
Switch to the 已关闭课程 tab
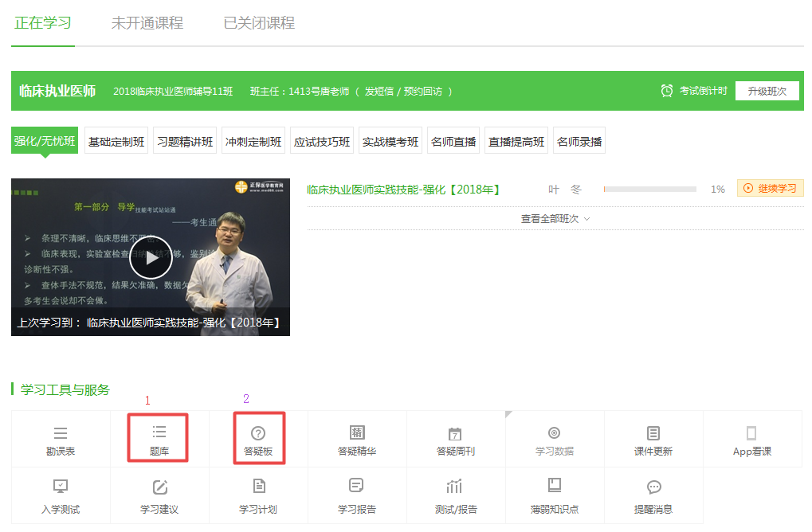[x=259, y=24]
